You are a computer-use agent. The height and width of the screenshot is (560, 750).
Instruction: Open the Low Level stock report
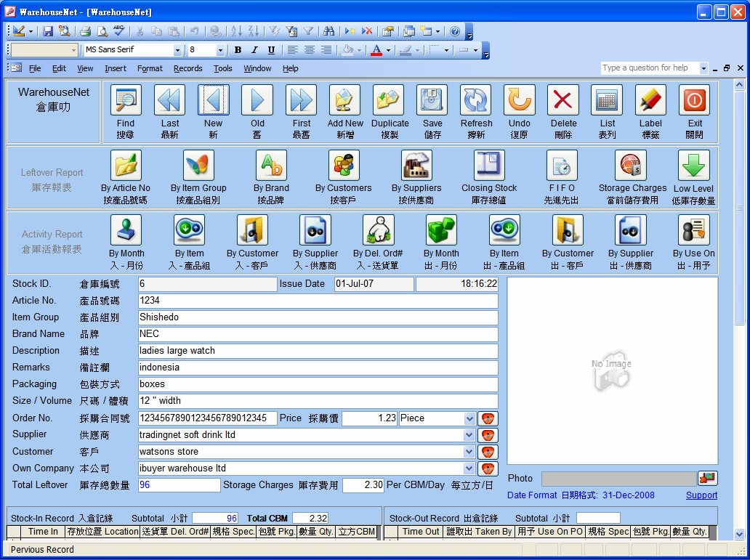click(693, 166)
